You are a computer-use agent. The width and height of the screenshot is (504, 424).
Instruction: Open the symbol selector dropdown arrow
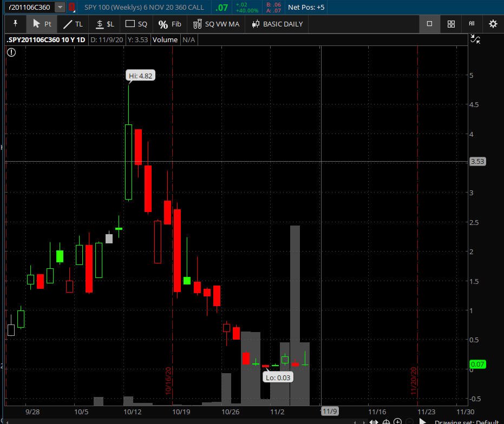tap(60, 8)
